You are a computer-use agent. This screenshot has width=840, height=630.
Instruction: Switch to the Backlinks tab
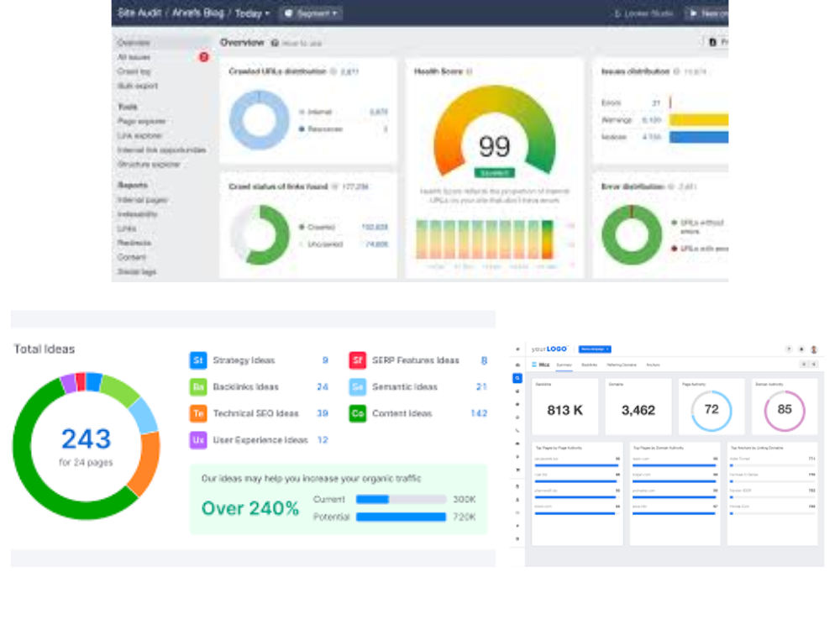pyautogui.click(x=590, y=365)
